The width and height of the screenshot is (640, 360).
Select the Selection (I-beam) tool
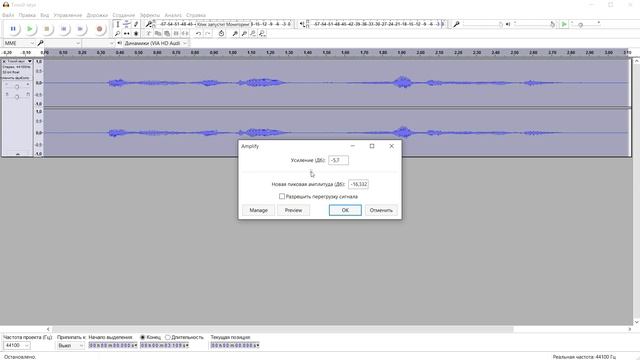pos(118,24)
